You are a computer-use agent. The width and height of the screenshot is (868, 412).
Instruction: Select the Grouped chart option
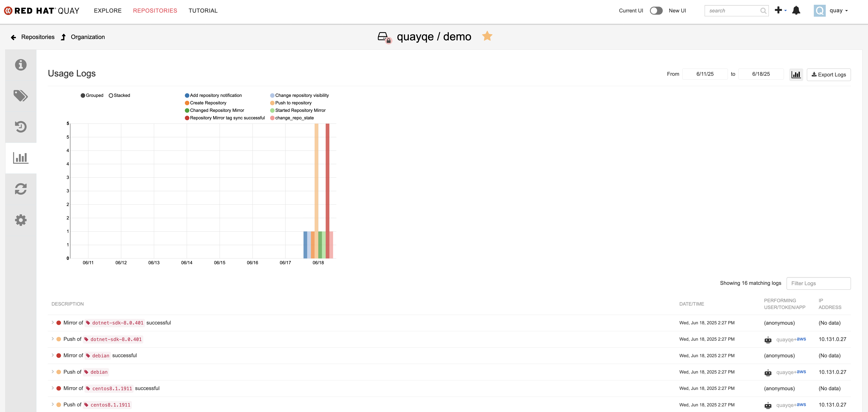tap(83, 96)
